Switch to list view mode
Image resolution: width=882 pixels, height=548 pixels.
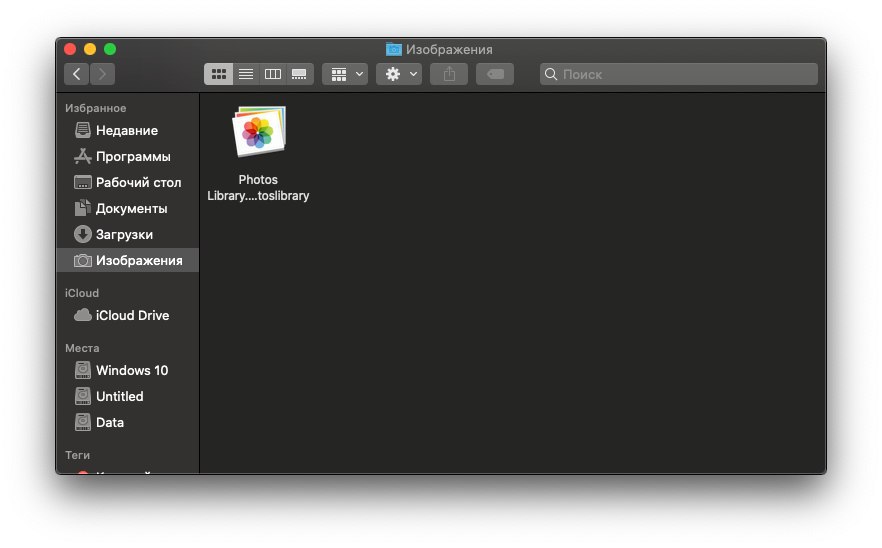[246, 74]
